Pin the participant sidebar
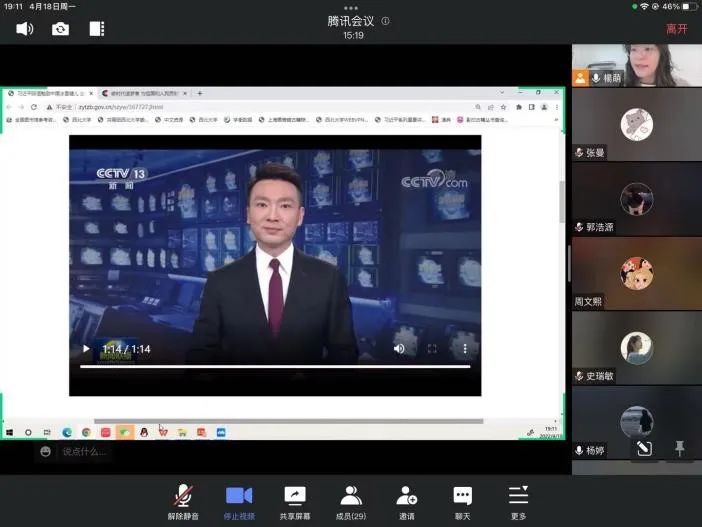The width and height of the screenshot is (702, 527). pyautogui.click(x=680, y=449)
